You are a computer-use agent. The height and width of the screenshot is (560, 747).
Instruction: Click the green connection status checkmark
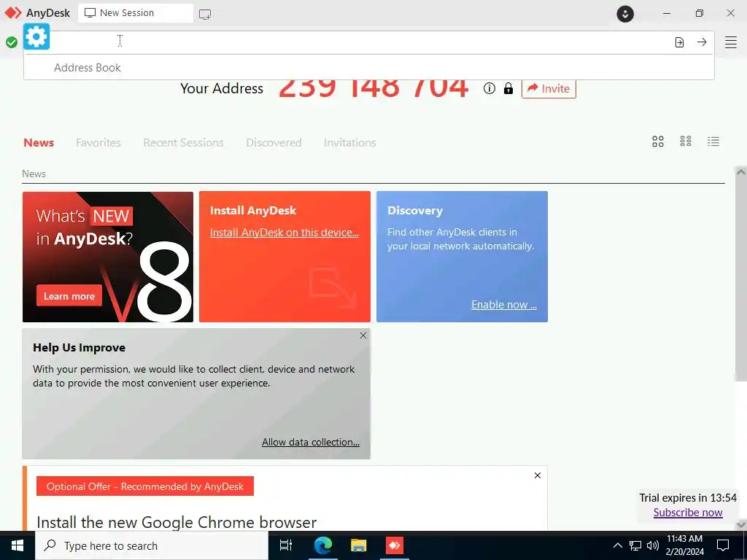pyautogui.click(x=12, y=42)
